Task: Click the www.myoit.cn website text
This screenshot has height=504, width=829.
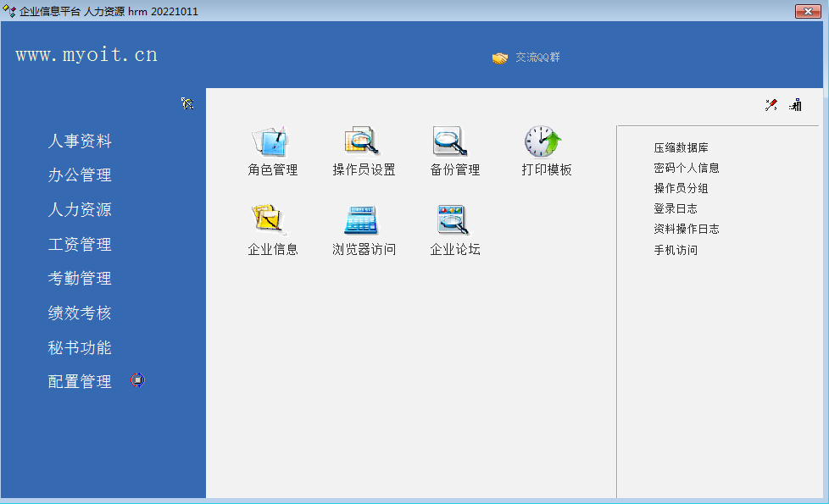Action: pyautogui.click(x=86, y=56)
